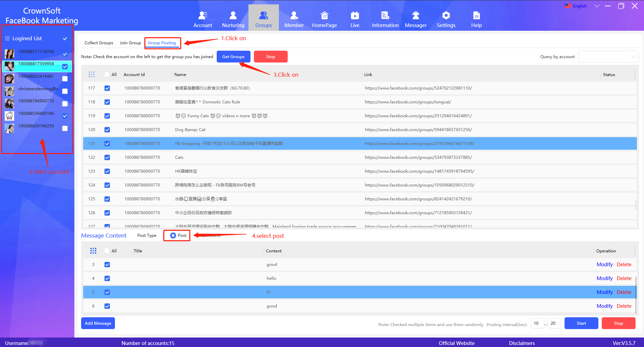Collapse the Logined List chevron
Image resolution: width=644 pixels, height=347 pixels.
(65, 39)
